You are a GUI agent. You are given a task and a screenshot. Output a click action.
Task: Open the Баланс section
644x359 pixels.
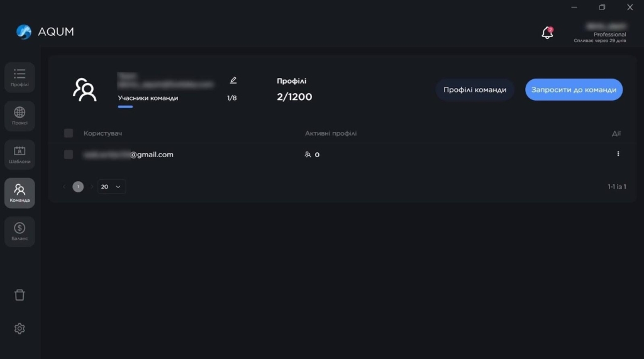click(x=19, y=231)
